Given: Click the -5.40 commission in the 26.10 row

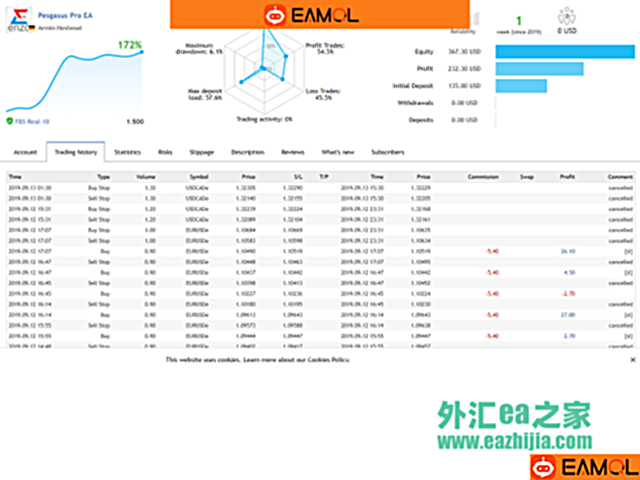Looking at the screenshot, I should point(492,251).
